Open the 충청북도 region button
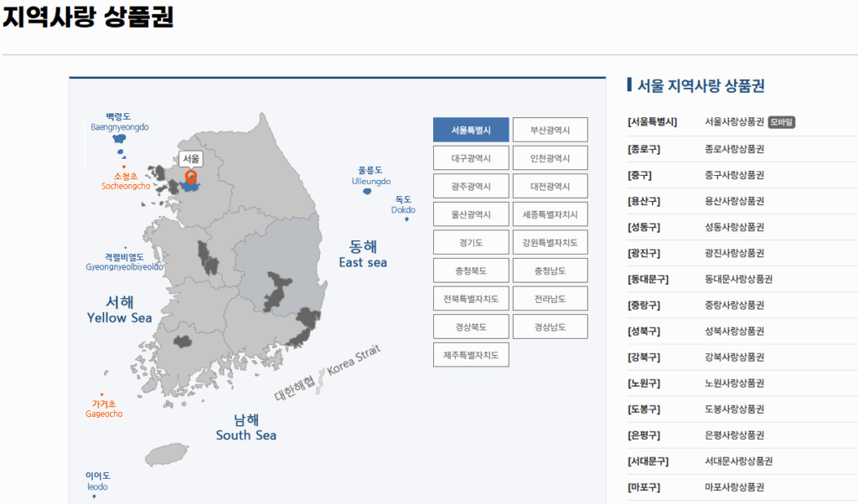Image resolution: width=858 pixels, height=504 pixels. [x=471, y=270]
